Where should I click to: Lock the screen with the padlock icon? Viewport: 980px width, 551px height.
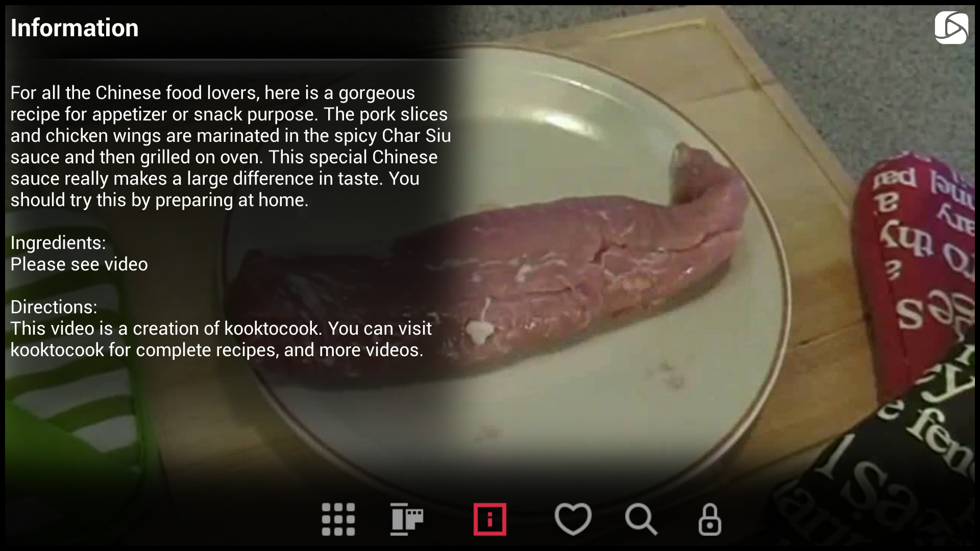click(709, 519)
